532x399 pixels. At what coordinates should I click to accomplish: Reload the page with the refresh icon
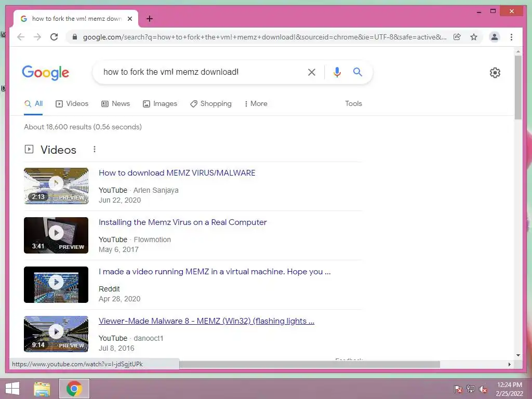point(54,37)
